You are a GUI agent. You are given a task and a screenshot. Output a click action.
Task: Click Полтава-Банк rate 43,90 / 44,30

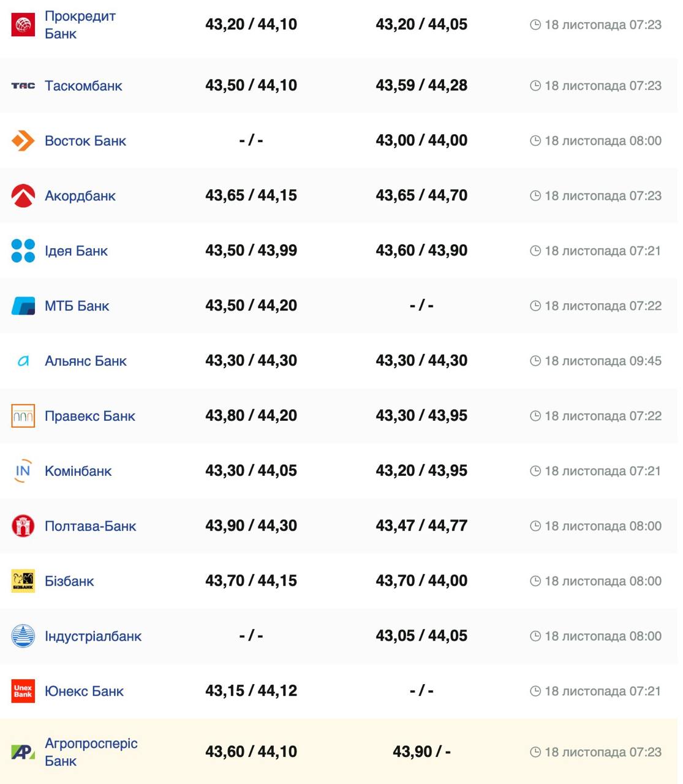(251, 526)
